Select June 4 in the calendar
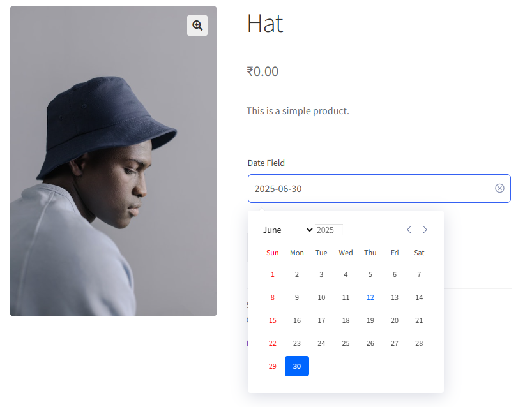 pyautogui.click(x=346, y=274)
